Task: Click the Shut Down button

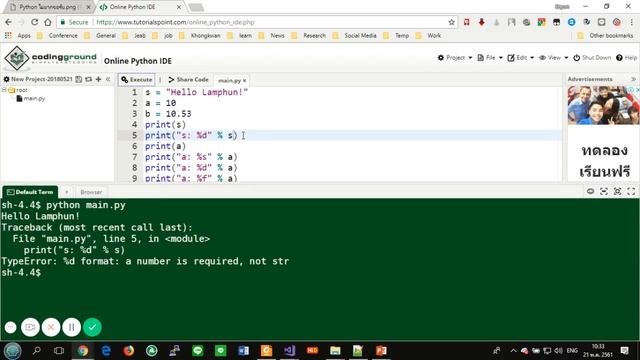Action: click(x=592, y=58)
